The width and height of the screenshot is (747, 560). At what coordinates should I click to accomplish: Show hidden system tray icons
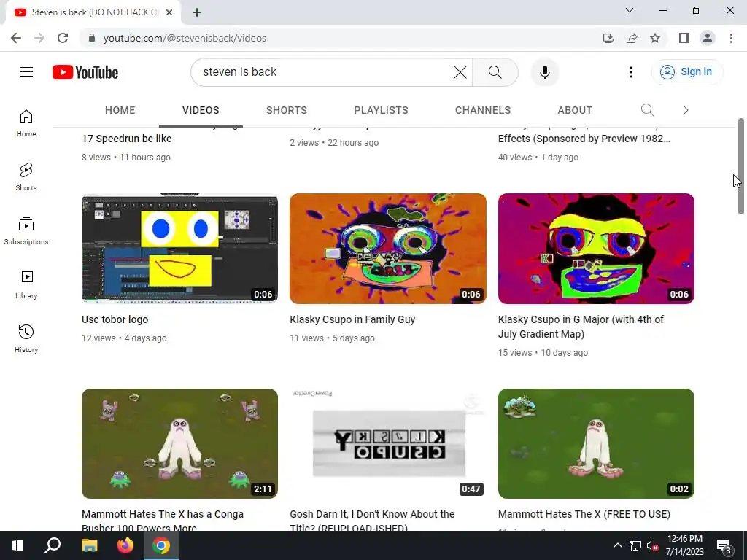tap(617, 545)
